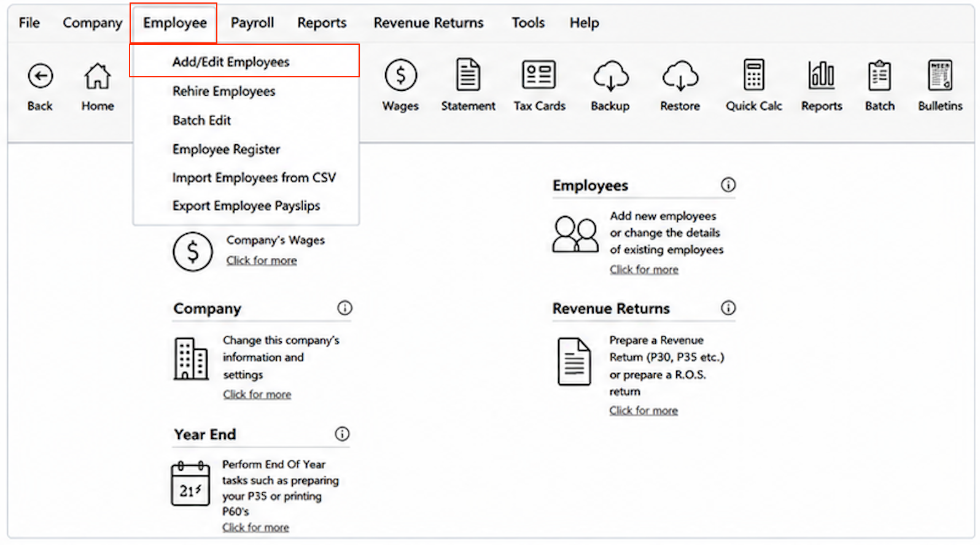Image resolution: width=980 pixels, height=545 pixels.
Task: Open Quick Calc calculator icon
Action: (x=754, y=75)
